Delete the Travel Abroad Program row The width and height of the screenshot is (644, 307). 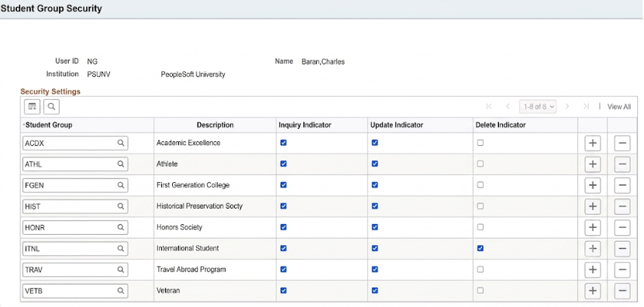pos(622,270)
